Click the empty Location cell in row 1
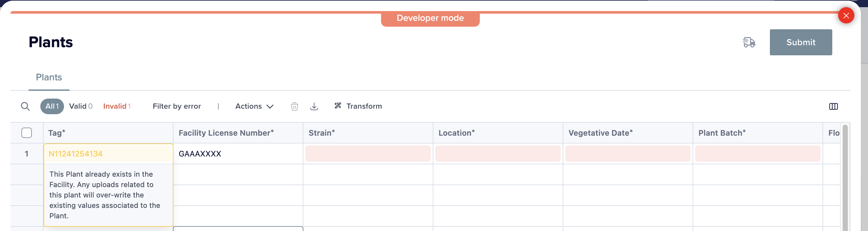Screen dimensions: 868x231 coord(498,154)
